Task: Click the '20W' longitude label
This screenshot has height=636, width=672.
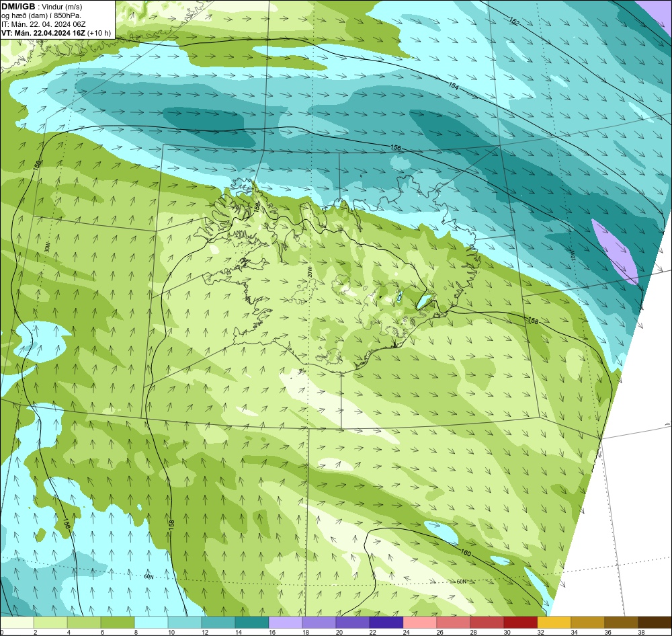Action: pos(309,271)
